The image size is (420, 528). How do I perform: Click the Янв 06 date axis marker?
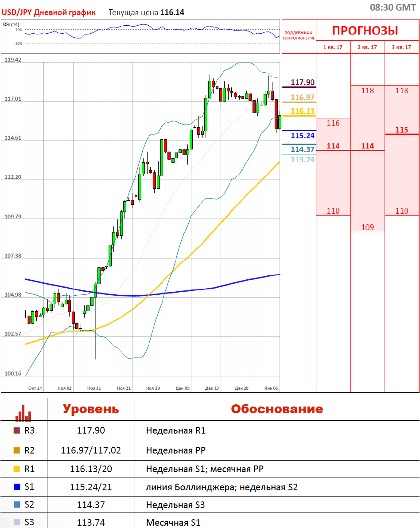pos(271,388)
